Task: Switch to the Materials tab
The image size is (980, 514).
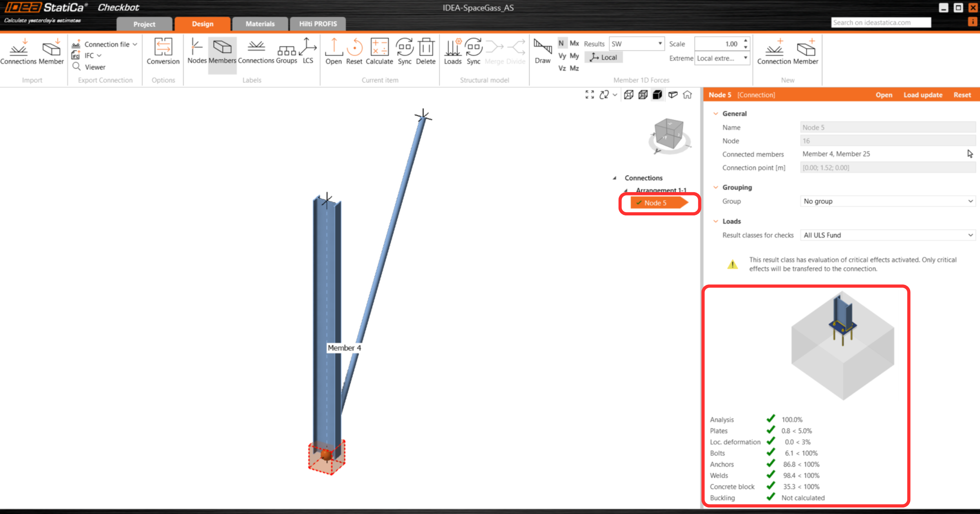Action: (x=260, y=24)
